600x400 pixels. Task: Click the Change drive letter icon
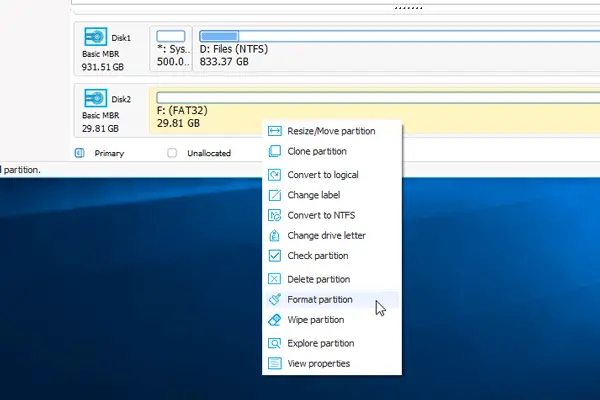[274, 235]
